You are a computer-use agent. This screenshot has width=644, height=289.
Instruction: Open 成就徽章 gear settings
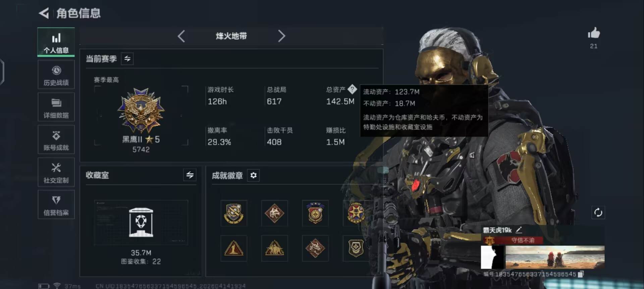click(254, 175)
